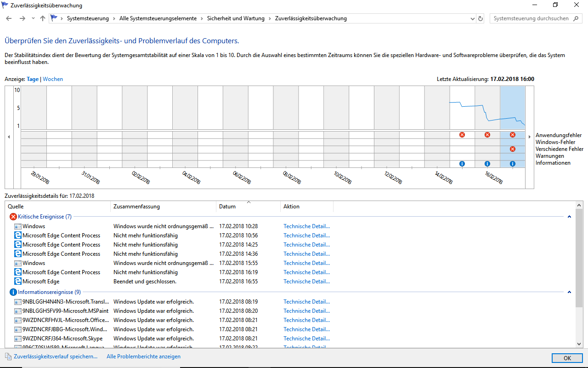588x368 pixels.
Task: Select Microsoft Edge event at 16:55
Action: [x=290, y=282]
